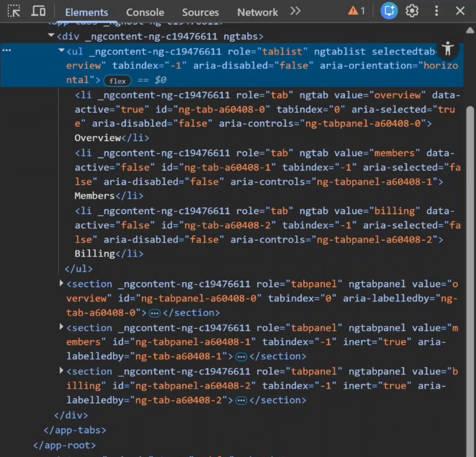Viewport: 476px width, 457px height.
Task: Collapse the ul tablist element
Action: point(61,50)
